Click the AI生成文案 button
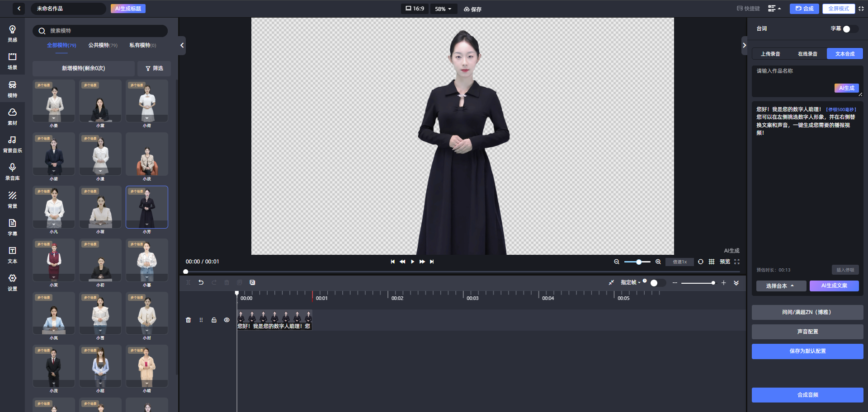 pos(834,286)
